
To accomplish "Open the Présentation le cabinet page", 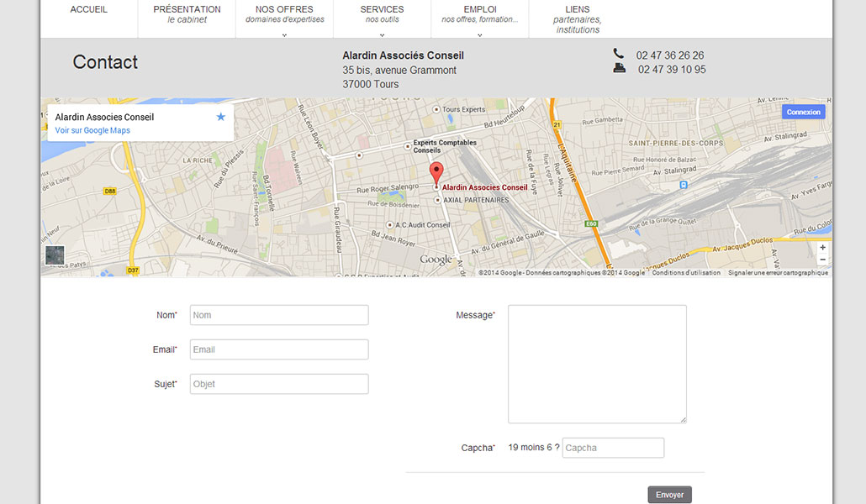I will (187, 14).
